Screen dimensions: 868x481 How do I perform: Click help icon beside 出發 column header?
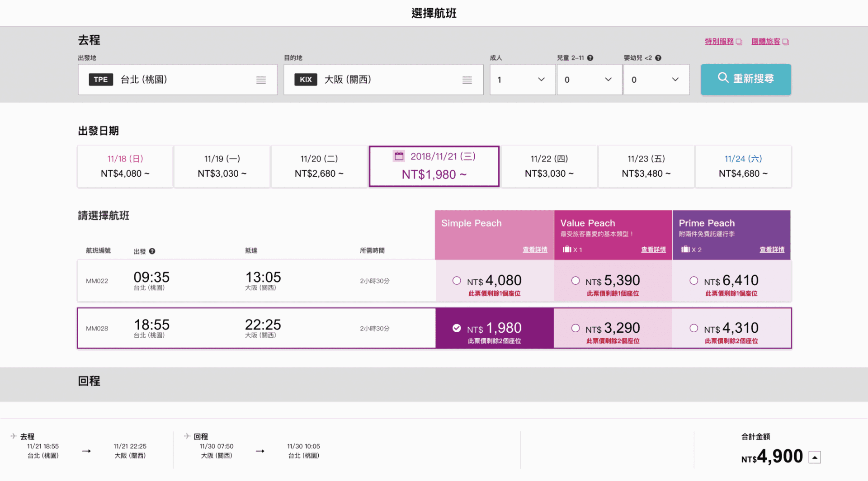152,251
